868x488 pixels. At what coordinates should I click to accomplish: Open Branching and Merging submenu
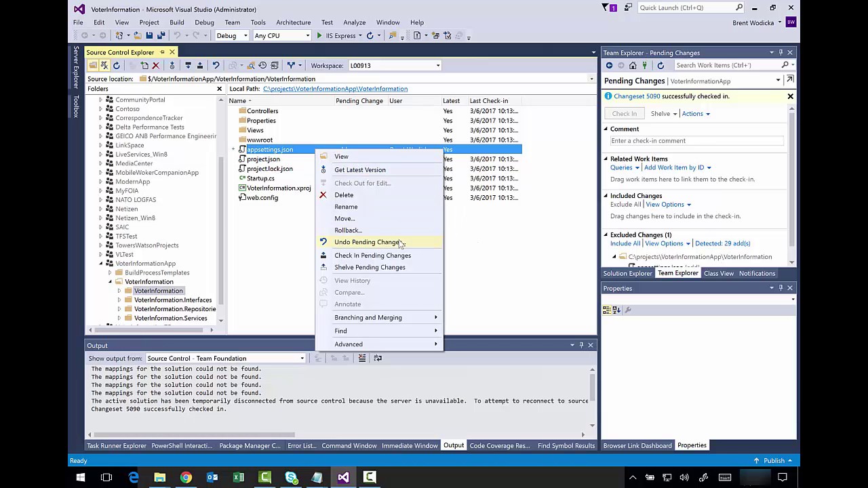point(379,317)
